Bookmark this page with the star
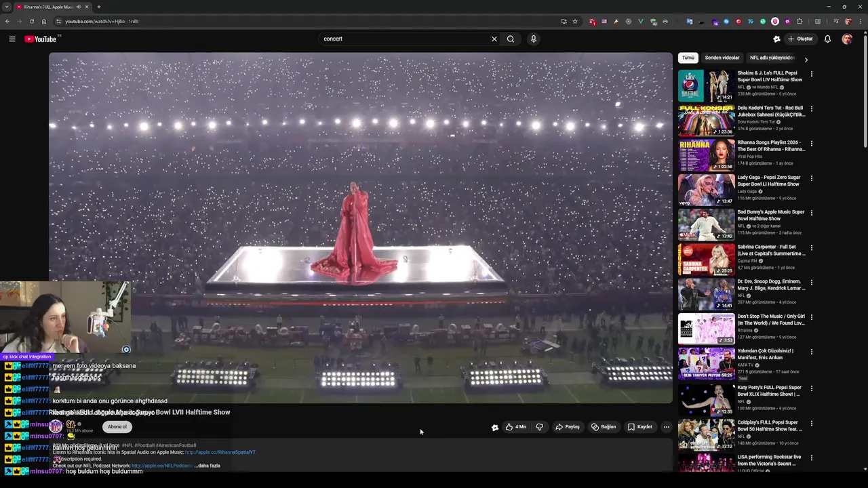The width and height of the screenshot is (868, 488). click(x=575, y=21)
